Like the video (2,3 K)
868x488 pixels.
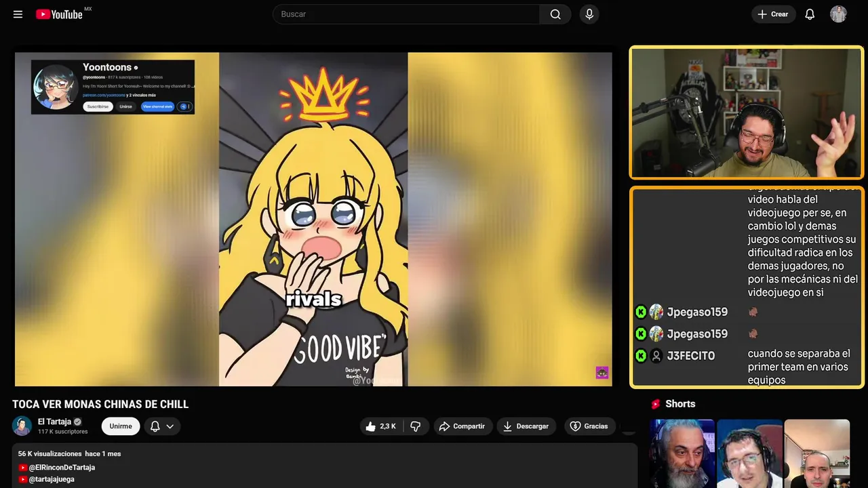pos(380,426)
